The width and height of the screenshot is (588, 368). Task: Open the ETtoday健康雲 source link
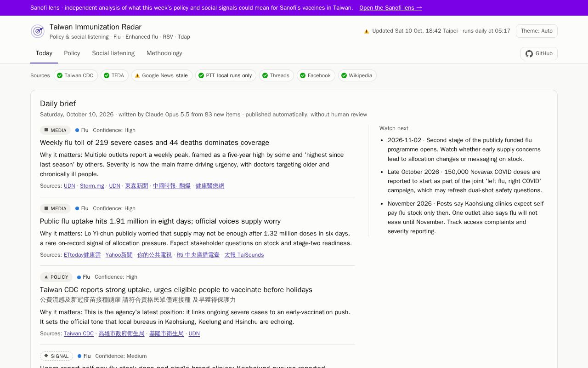point(82,255)
